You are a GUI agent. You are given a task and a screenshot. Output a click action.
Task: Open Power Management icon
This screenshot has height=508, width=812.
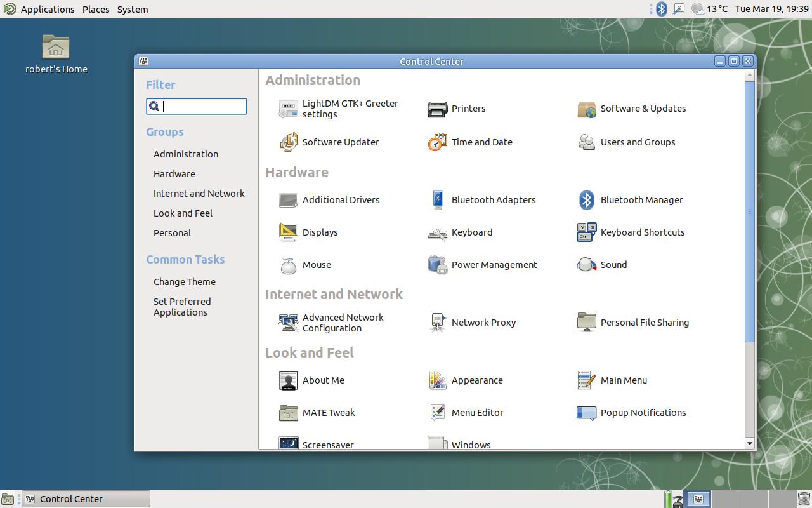point(438,265)
